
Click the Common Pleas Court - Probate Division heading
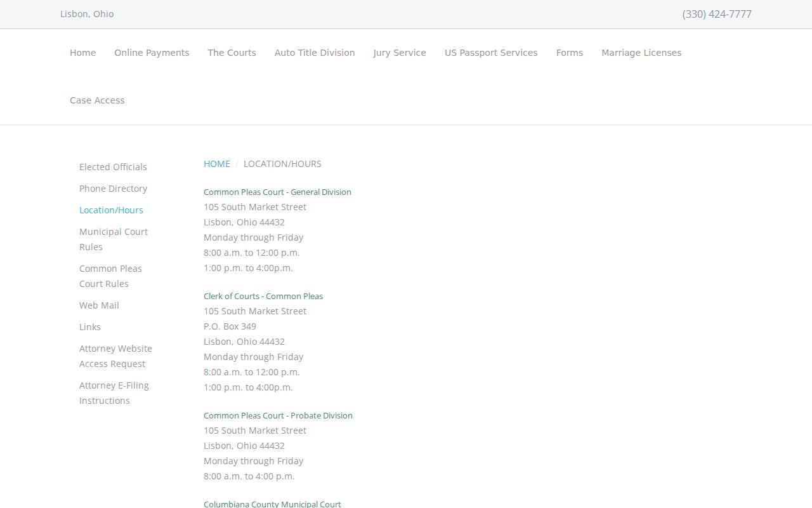coord(278,415)
